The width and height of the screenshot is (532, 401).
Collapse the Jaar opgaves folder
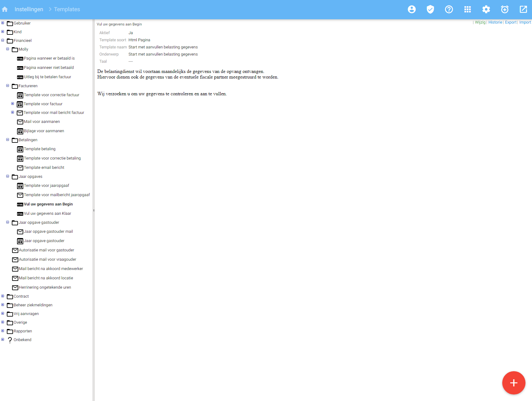point(8,176)
